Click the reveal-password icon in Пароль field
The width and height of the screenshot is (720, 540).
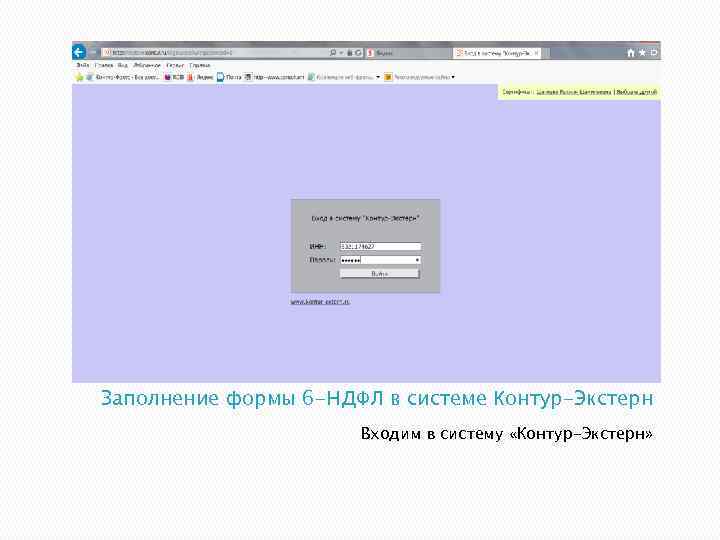tap(417, 260)
